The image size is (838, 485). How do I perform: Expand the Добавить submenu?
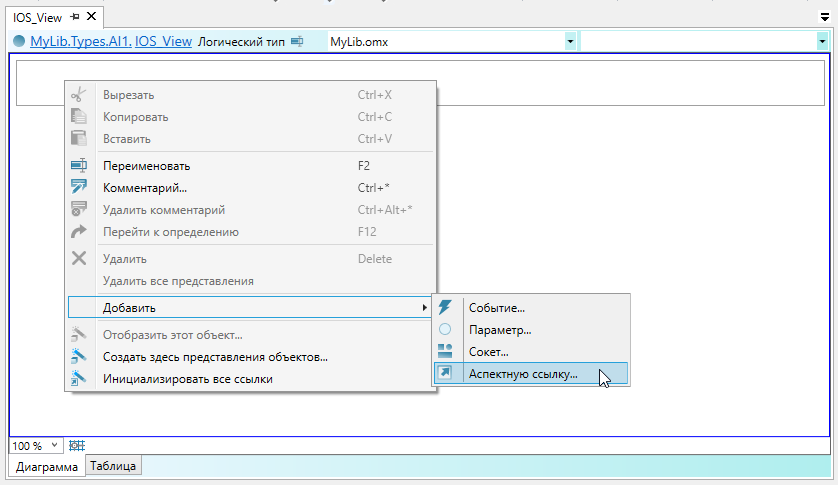coord(250,307)
